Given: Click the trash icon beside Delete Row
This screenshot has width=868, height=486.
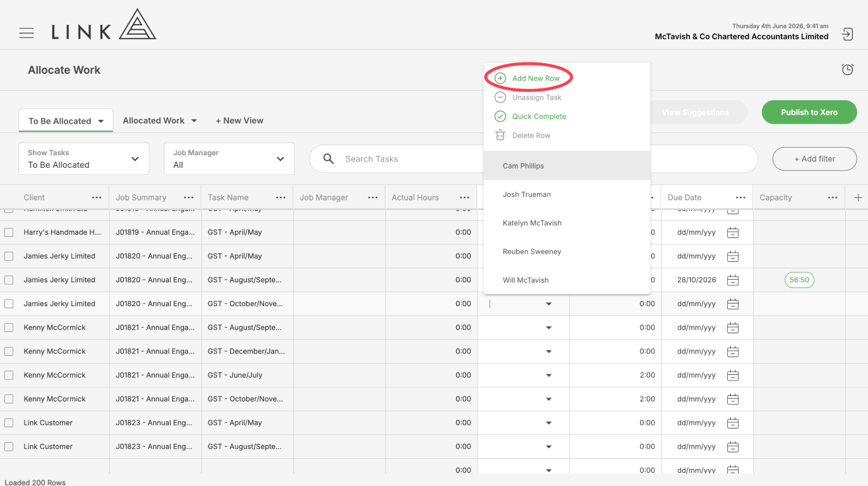Looking at the screenshot, I should point(500,135).
